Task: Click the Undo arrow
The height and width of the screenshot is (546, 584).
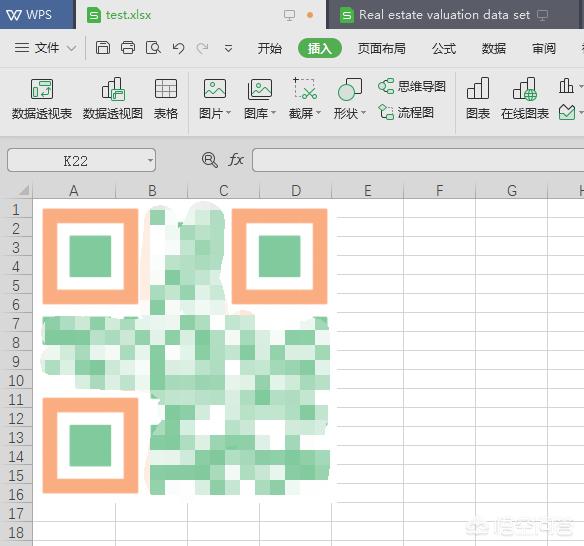Action: click(x=178, y=48)
